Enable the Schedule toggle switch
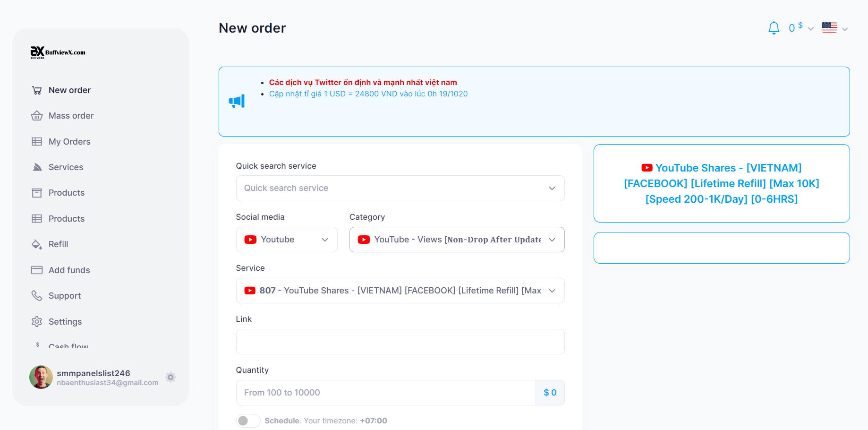Viewport: 868px width, 430px height. 248,421
